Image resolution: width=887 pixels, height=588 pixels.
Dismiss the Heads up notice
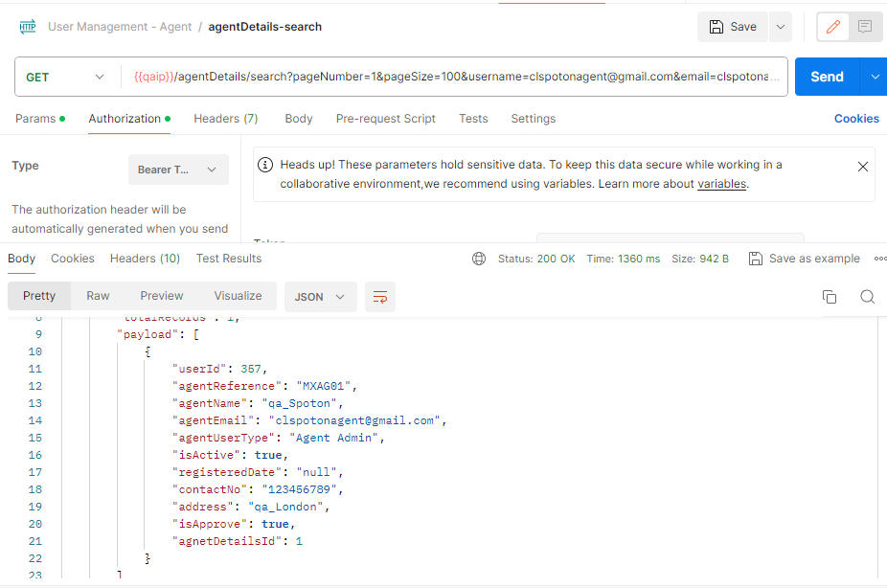pos(863,167)
